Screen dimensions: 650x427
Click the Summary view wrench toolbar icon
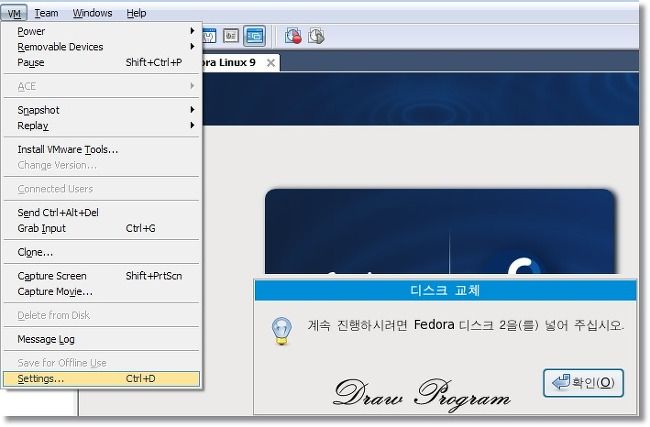tap(210, 36)
